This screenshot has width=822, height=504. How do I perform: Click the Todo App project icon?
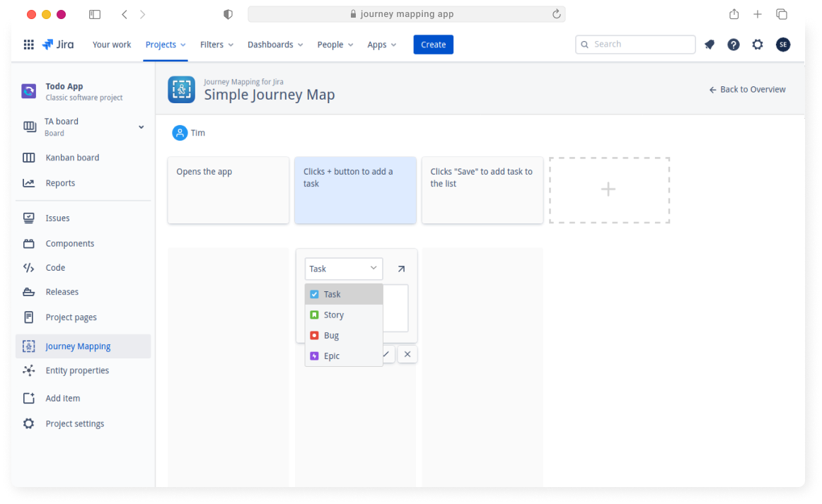[x=29, y=91]
